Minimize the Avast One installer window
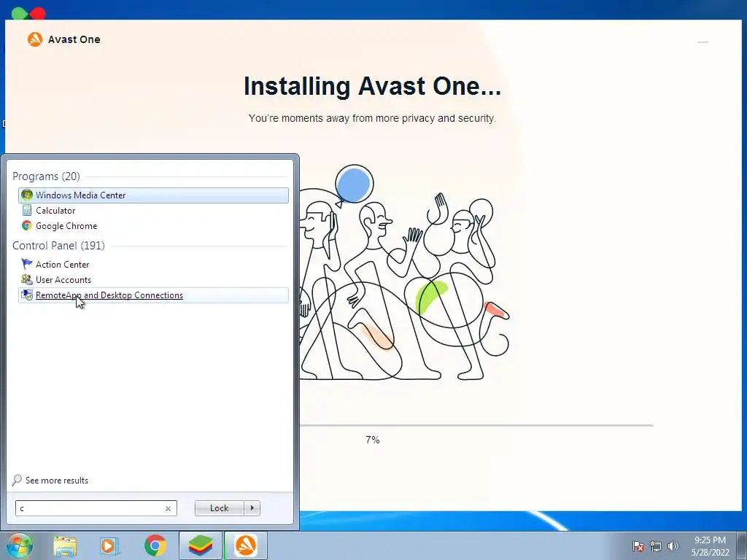 coord(703,42)
